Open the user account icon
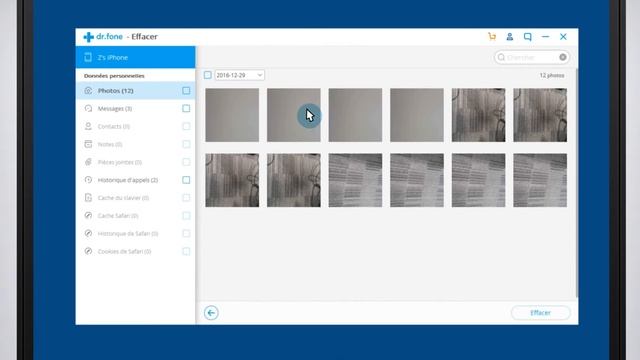The width and height of the screenshot is (640, 360). point(510,37)
